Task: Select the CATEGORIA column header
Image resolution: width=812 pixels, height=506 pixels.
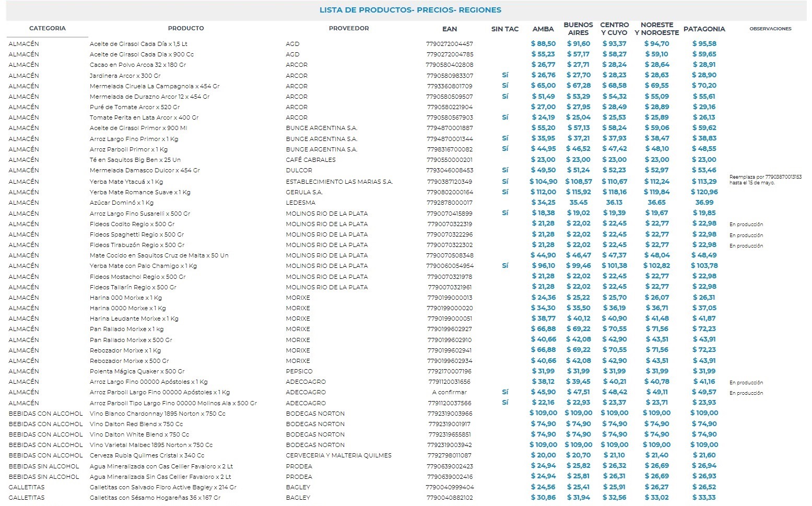Action: tap(48, 28)
